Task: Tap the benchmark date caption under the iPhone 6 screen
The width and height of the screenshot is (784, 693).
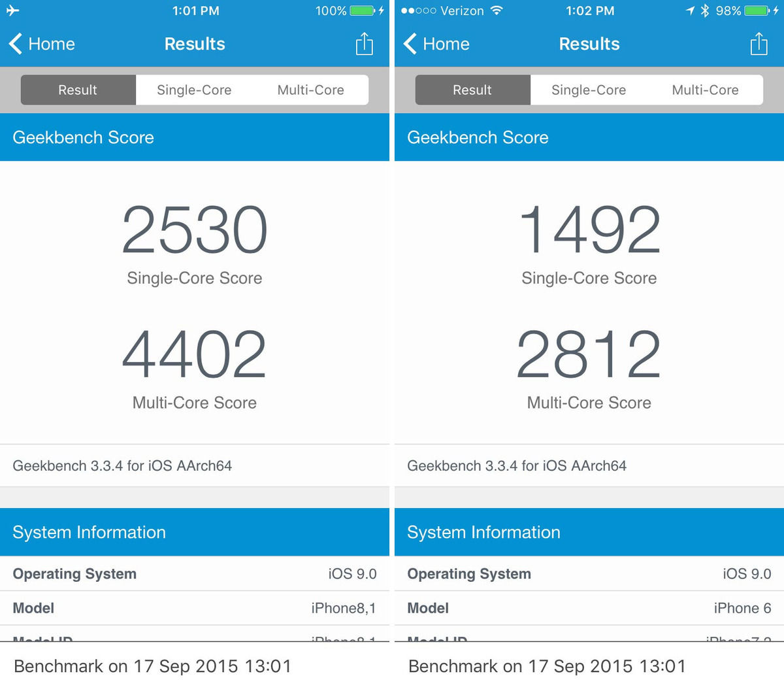Action: (547, 666)
